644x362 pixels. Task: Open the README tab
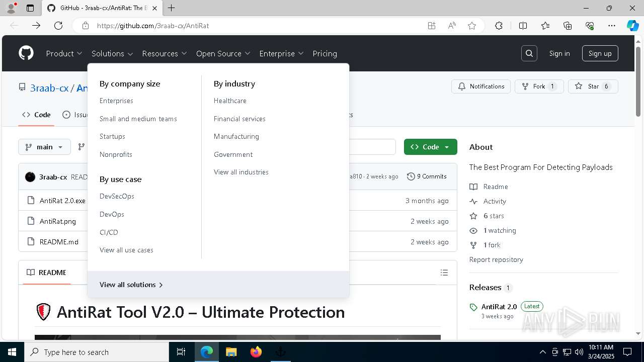pos(46,273)
